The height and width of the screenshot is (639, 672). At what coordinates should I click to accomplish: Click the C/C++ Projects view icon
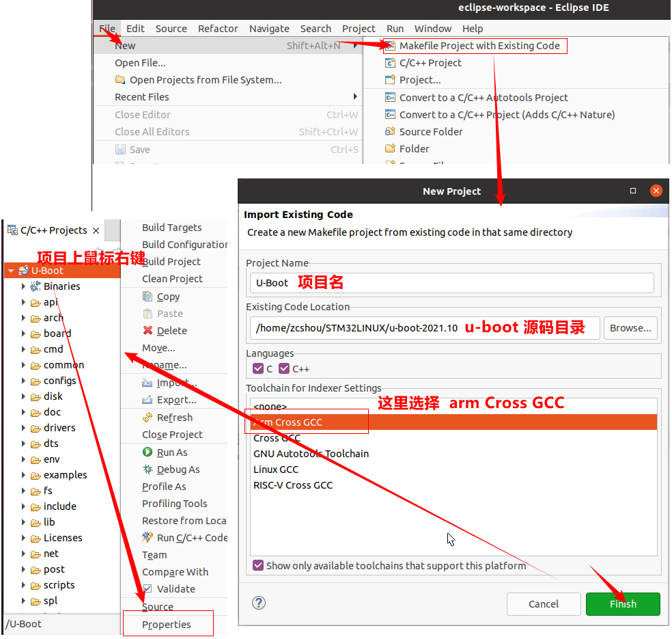(12, 230)
